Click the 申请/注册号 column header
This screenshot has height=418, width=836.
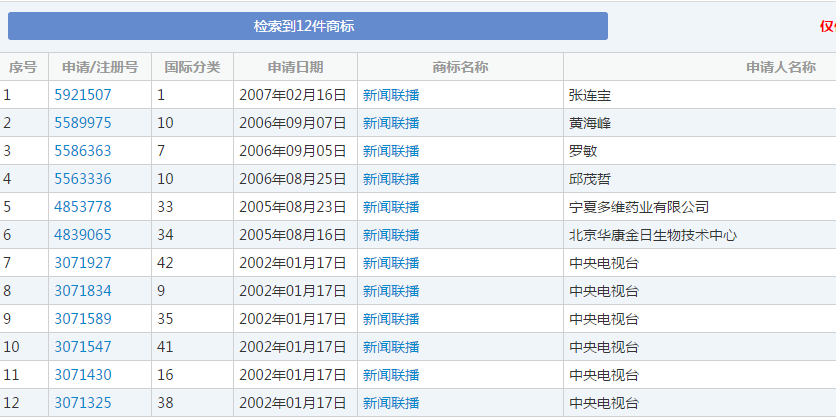pyautogui.click(x=100, y=67)
